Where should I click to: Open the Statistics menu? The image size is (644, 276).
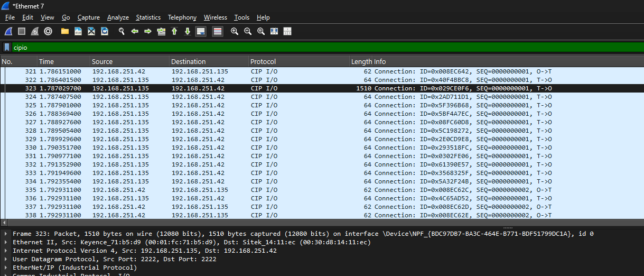(x=148, y=17)
